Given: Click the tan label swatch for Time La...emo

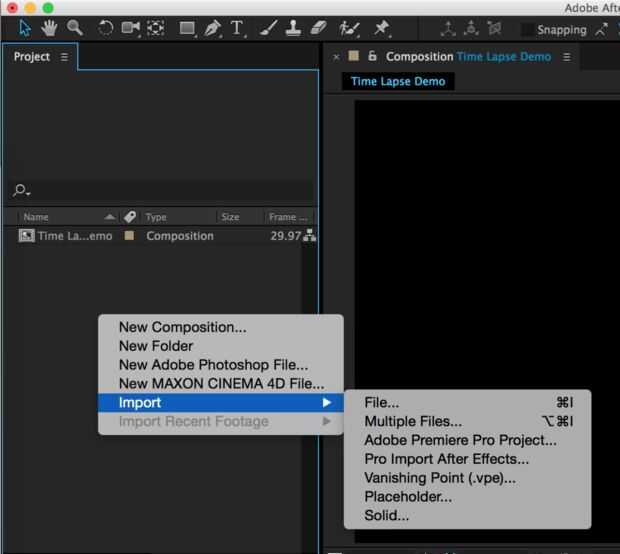Looking at the screenshot, I should point(129,236).
